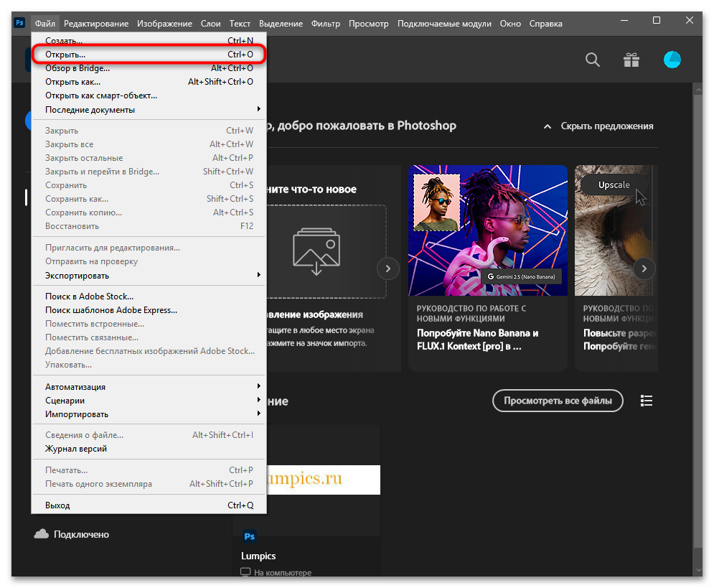Click the Photoshop Ps logo icon
This screenshot has height=588, width=714.
tap(19, 23)
